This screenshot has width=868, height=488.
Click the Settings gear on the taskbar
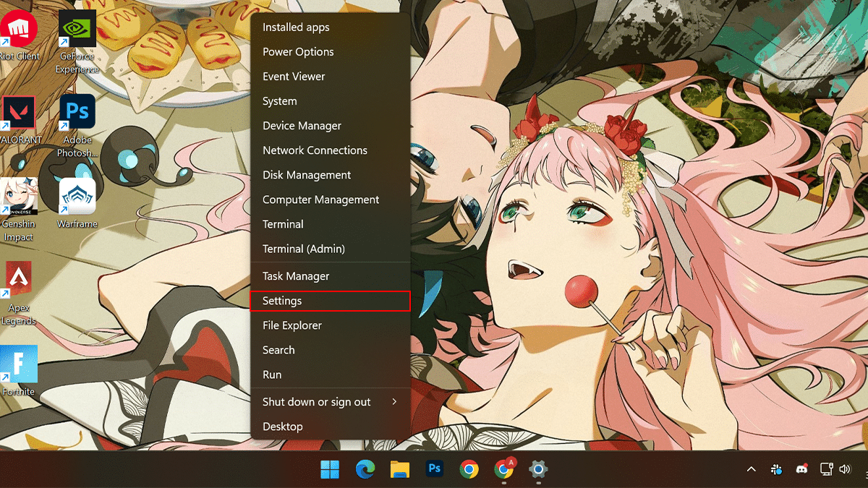click(x=538, y=469)
